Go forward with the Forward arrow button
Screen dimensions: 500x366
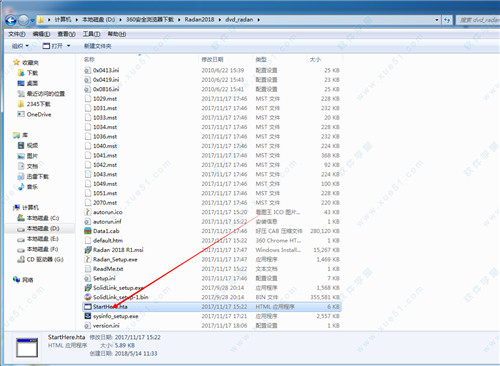[23, 20]
